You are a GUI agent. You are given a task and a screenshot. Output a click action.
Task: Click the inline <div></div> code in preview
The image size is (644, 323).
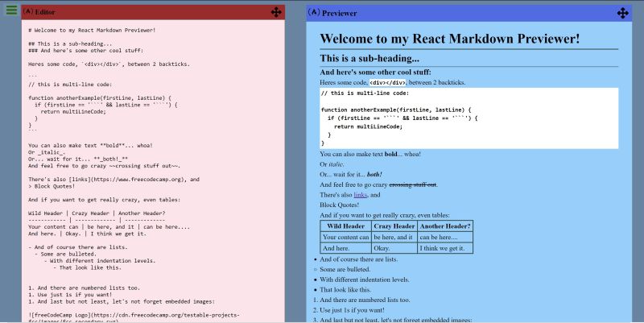(387, 83)
